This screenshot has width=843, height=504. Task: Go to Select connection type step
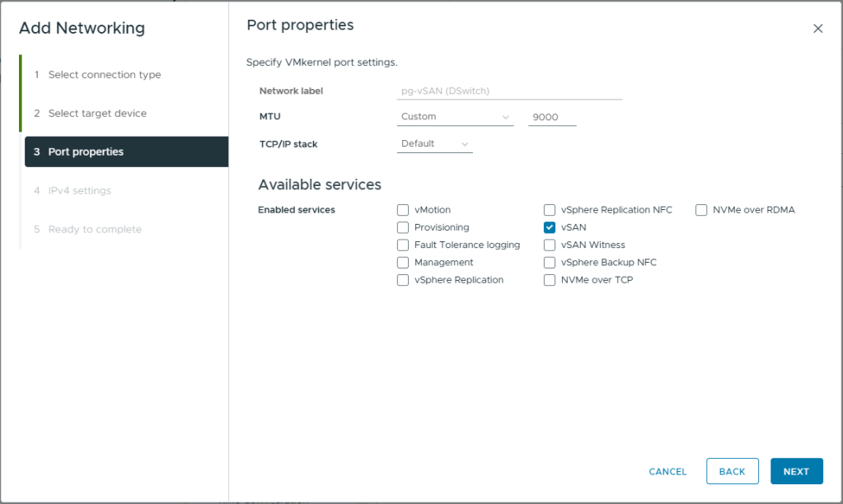click(x=105, y=75)
